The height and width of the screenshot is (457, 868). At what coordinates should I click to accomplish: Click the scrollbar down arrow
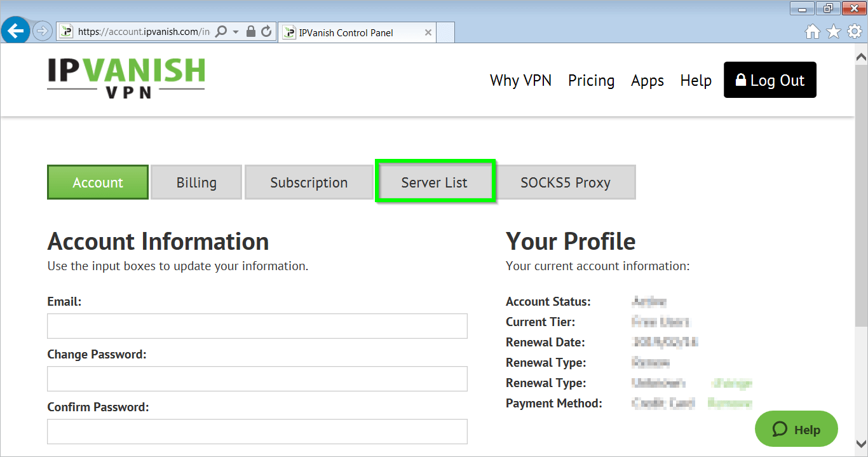[861, 444]
